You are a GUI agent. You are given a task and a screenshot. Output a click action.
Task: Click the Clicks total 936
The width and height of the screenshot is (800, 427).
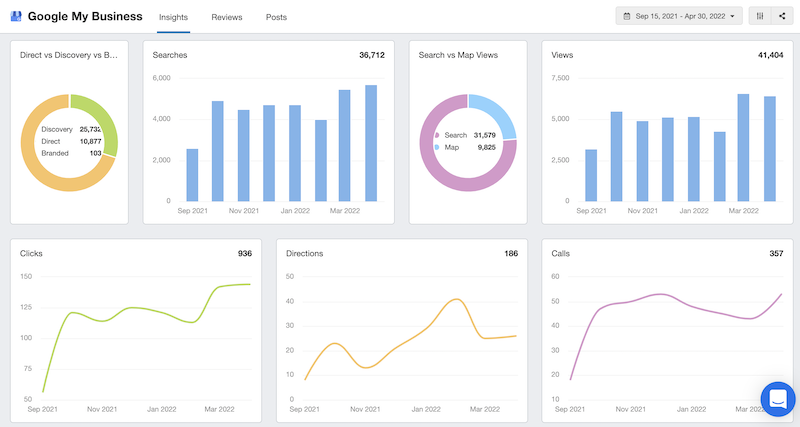pyautogui.click(x=245, y=254)
